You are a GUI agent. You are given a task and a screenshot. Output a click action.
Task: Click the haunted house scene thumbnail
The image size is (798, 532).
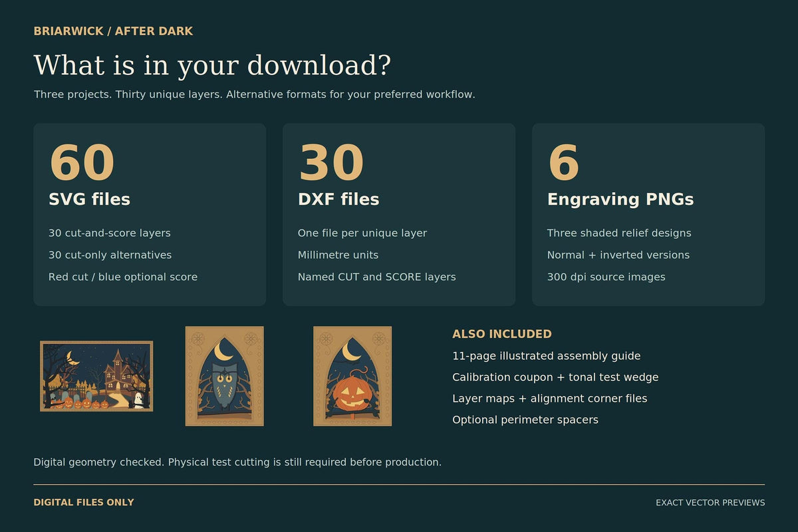(96, 376)
